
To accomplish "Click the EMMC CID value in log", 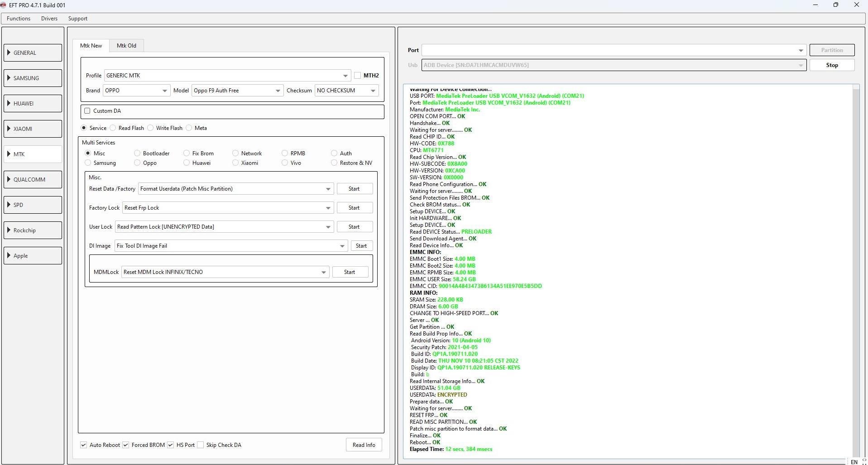I will pyautogui.click(x=490, y=286).
